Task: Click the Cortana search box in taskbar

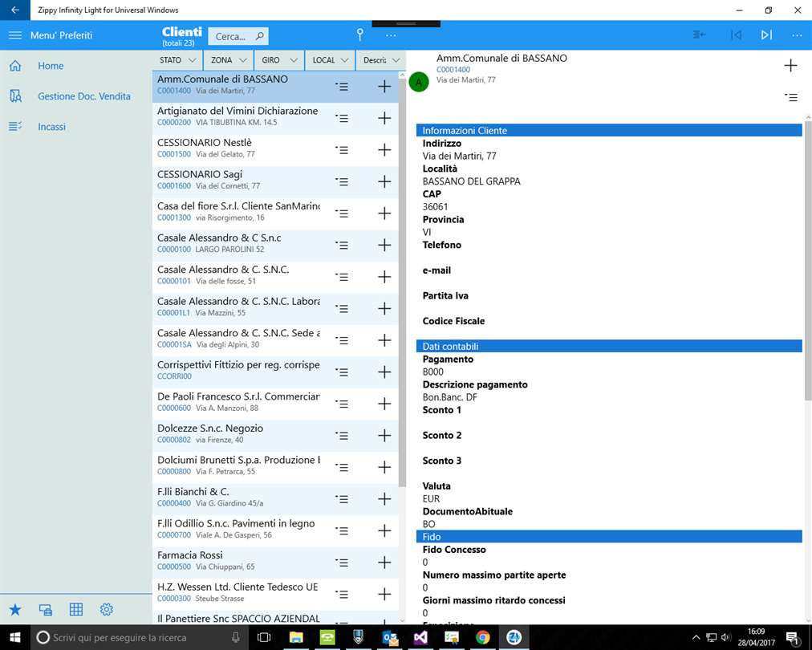Action: coord(139,638)
